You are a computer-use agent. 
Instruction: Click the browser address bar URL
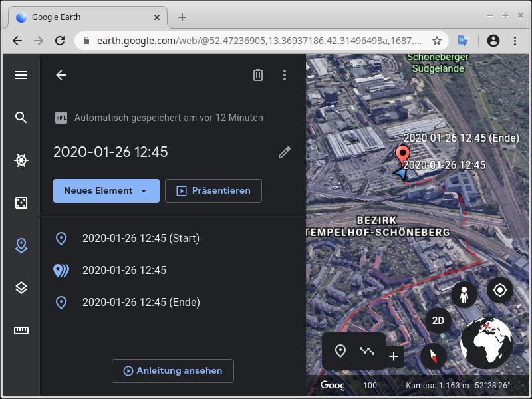click(x=259, y=41)
